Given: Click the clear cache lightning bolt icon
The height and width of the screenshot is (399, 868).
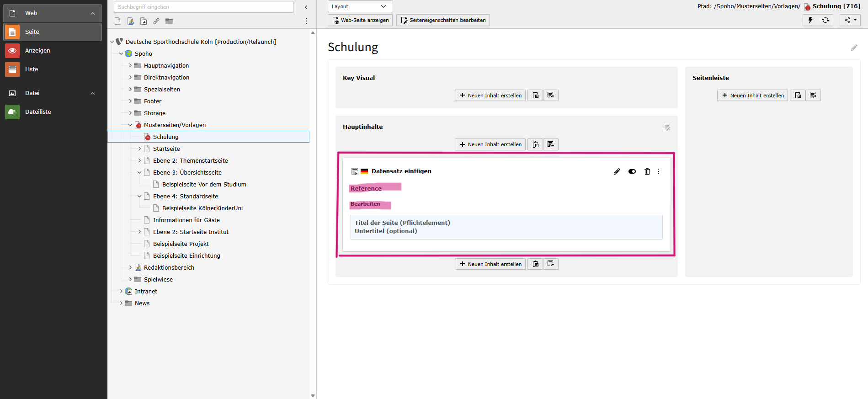Looking at the screenshot, I should [810, 20].
